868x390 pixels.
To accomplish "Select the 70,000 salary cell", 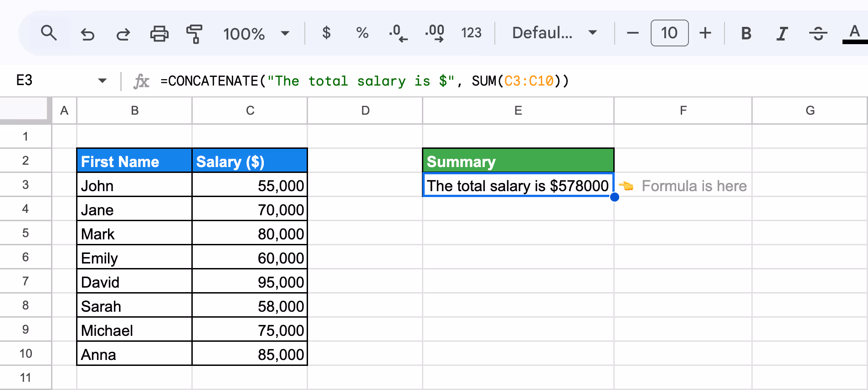I will (250, 209).
